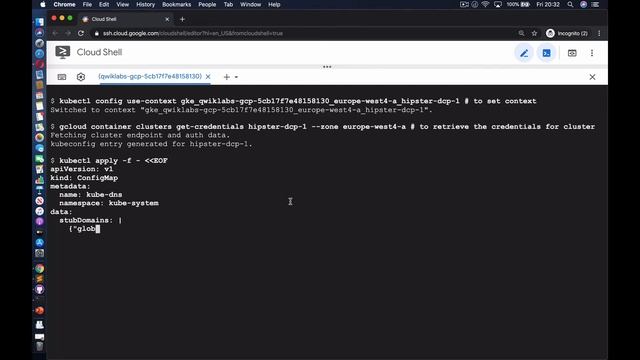Open Cloud Shell web preview icon

[572, 53]
